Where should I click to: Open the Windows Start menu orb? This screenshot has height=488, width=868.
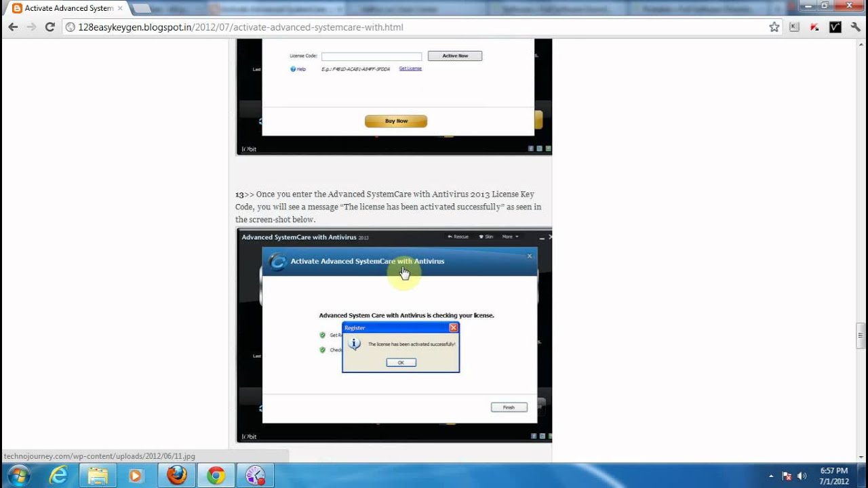tap(18, 474)
